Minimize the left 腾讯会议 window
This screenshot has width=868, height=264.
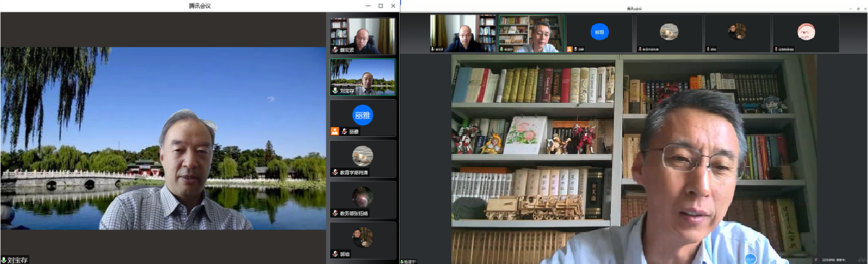[x=368, y=6]
